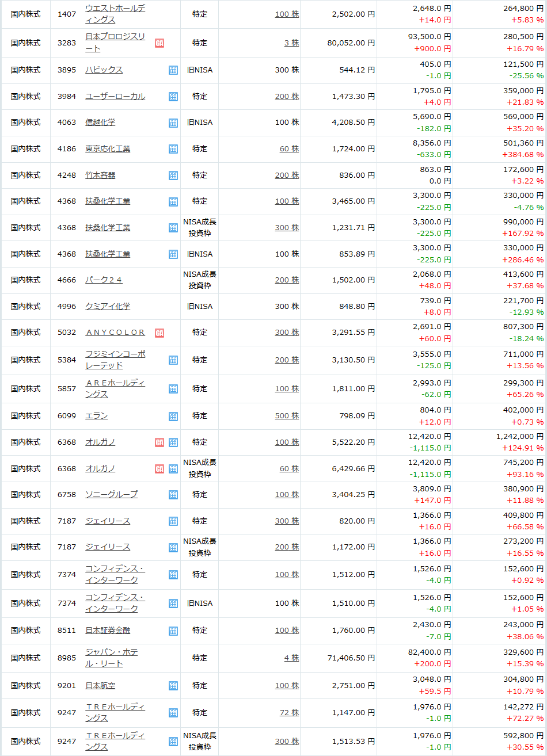Open the calendar icon for フジミインコーポレーテッド
The height and width of the screenshot is (756, 547).
pyautogui.click(x=173, y=360)
